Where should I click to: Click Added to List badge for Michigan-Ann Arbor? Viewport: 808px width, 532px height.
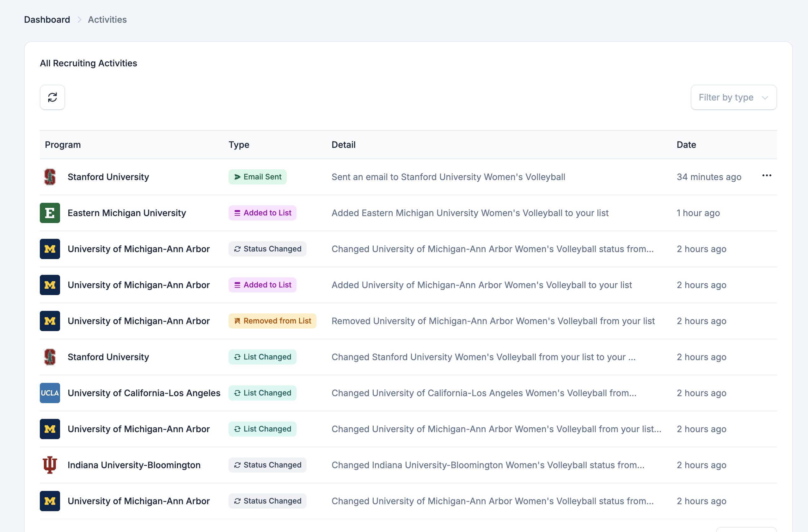[262, 285]
